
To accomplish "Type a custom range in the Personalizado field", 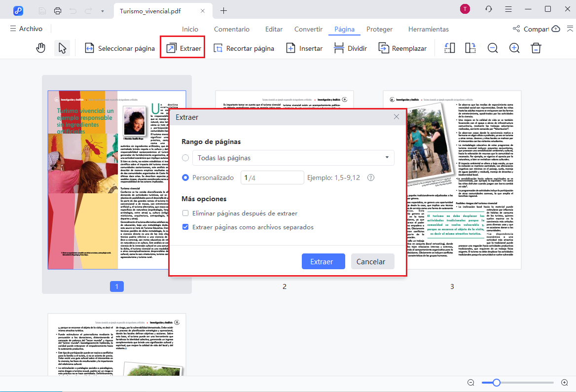I will pyautogui.click(x=272, y=177).
